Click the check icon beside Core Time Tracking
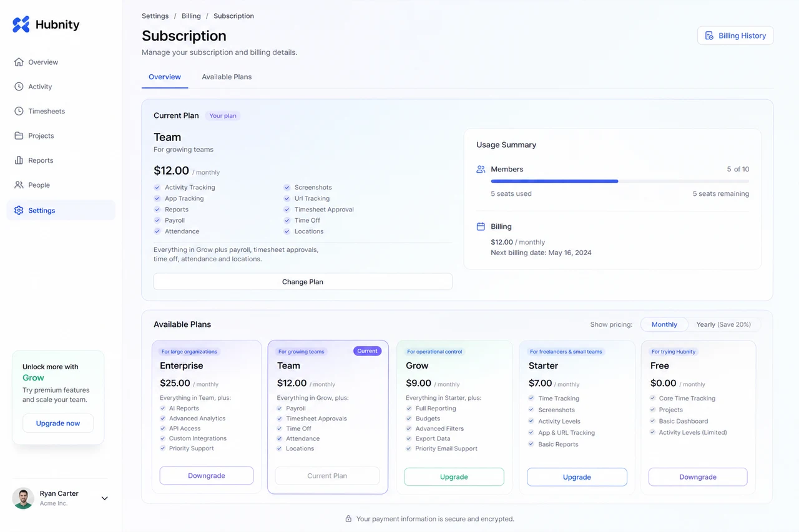Image resolution: width=799 pixels, height=532 pixels. 652,399
